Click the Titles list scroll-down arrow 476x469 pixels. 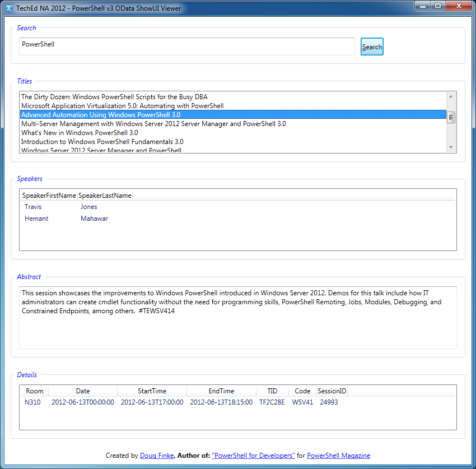click(x=451, y=147)
